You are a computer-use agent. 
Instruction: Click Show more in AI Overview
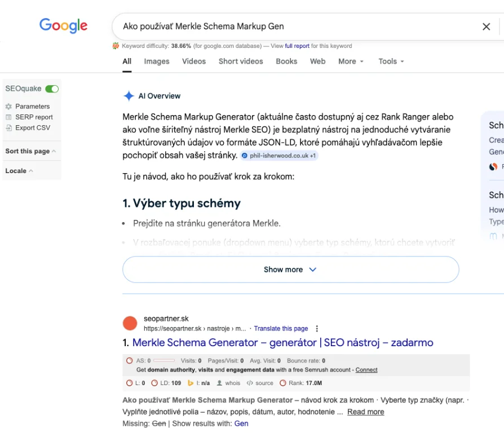290,269
